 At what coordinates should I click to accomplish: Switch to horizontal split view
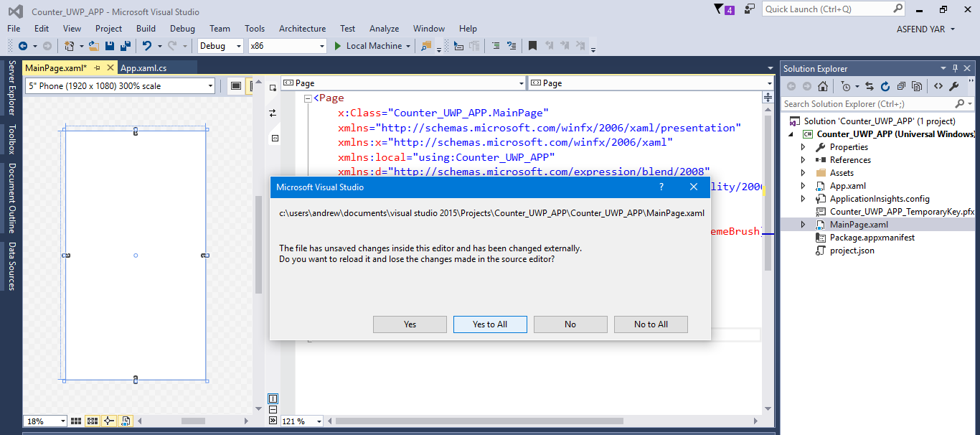point(273,410)
